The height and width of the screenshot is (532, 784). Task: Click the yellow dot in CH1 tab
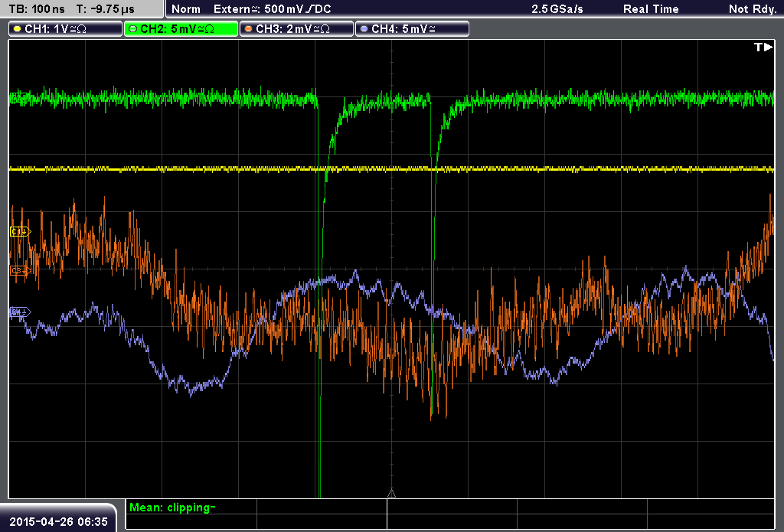tap(18, 29)
